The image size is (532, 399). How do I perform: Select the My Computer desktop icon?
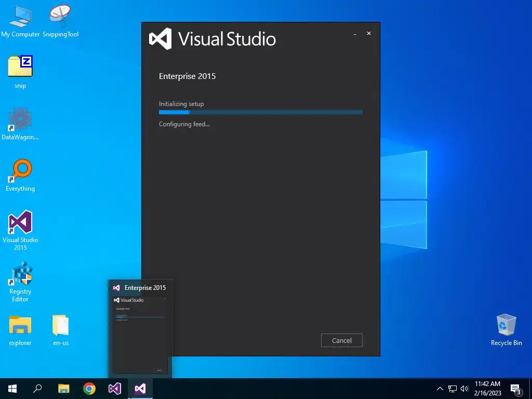point(20,21)
